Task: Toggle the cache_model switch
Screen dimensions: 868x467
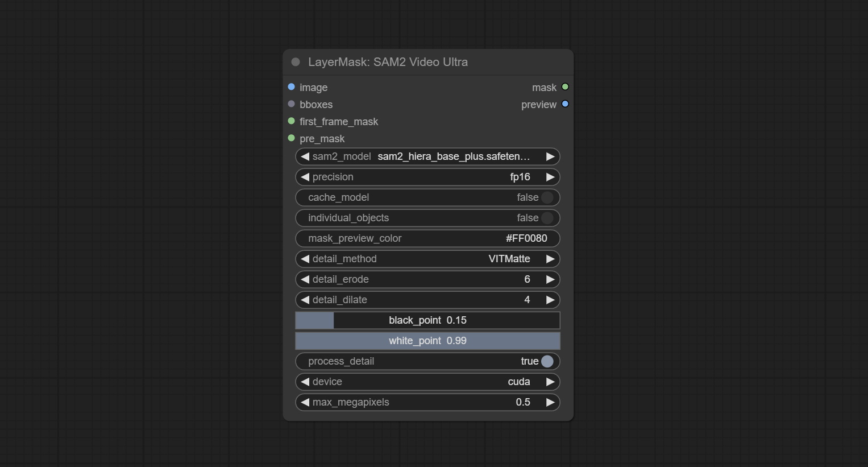Action: [x=547, y=197]
